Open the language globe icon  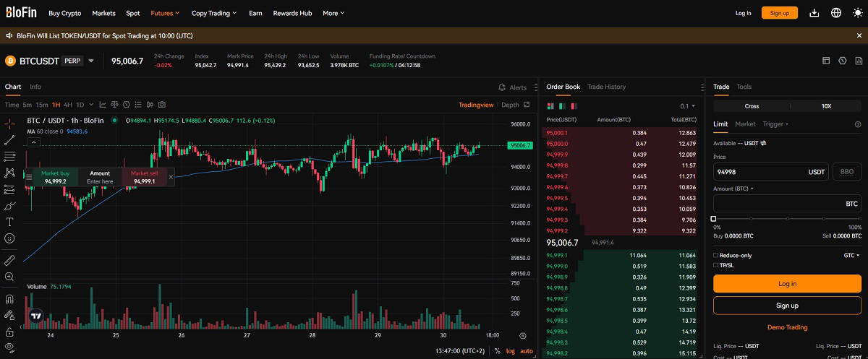click(836, 13)
